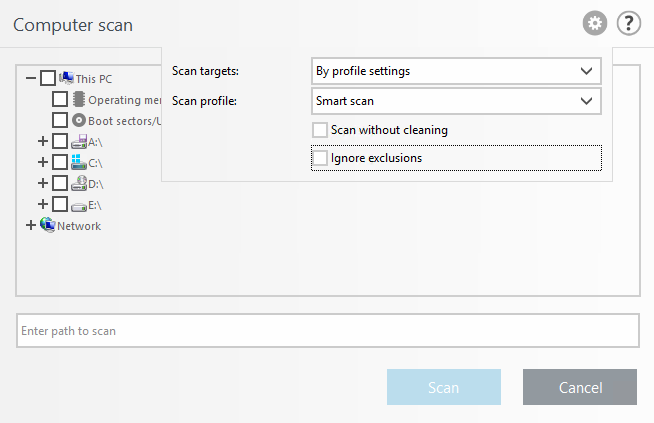This screenshot has height=423, width=654.
Task: Open the gear settings icon
Action: click(x=595, y=23)
